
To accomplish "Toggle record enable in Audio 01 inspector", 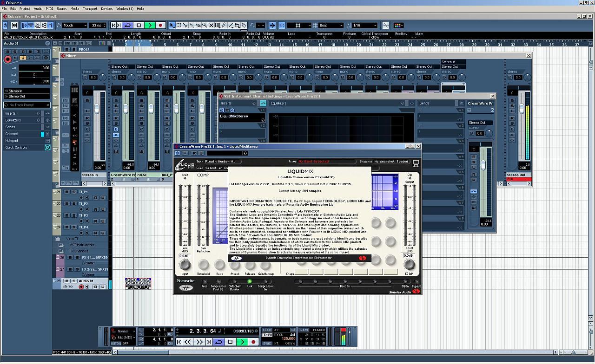I will pyautogui.click(x=7, y=59).
